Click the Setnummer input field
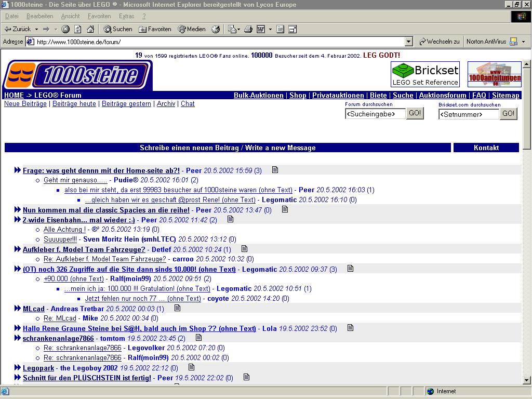Viewport: 532px width, 399px height. tap(469, 114)
